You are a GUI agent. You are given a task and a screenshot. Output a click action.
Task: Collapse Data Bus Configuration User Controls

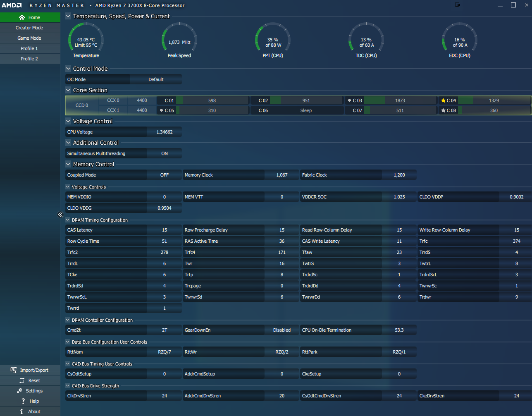(x=68, y=342)
